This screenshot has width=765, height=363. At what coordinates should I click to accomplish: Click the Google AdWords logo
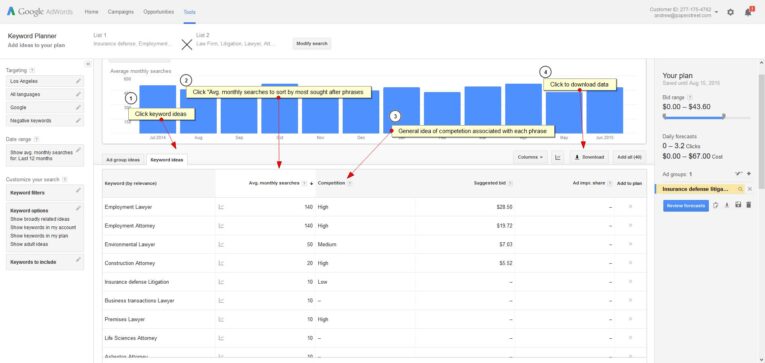pos(40,12)
